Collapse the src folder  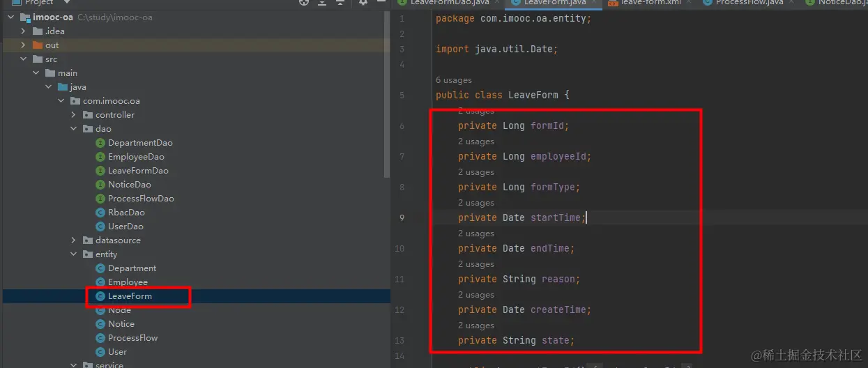24,59
